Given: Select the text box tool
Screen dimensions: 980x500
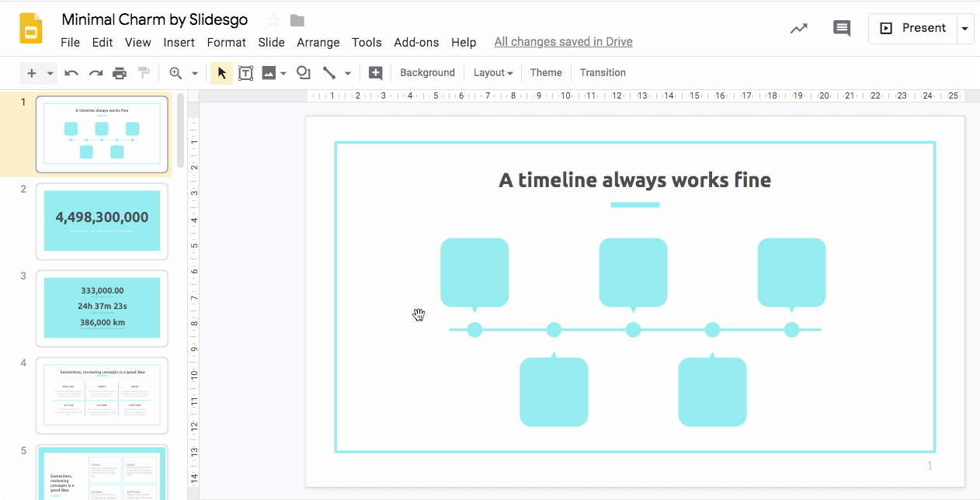Looking at the screenshot, I should [245, 73].
